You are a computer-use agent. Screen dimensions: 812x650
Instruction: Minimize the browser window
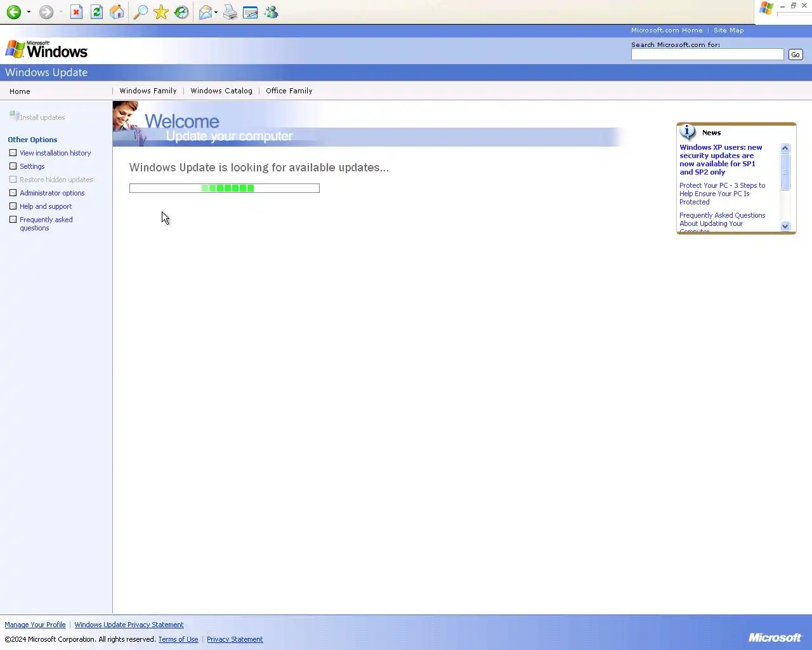point(782,6)
